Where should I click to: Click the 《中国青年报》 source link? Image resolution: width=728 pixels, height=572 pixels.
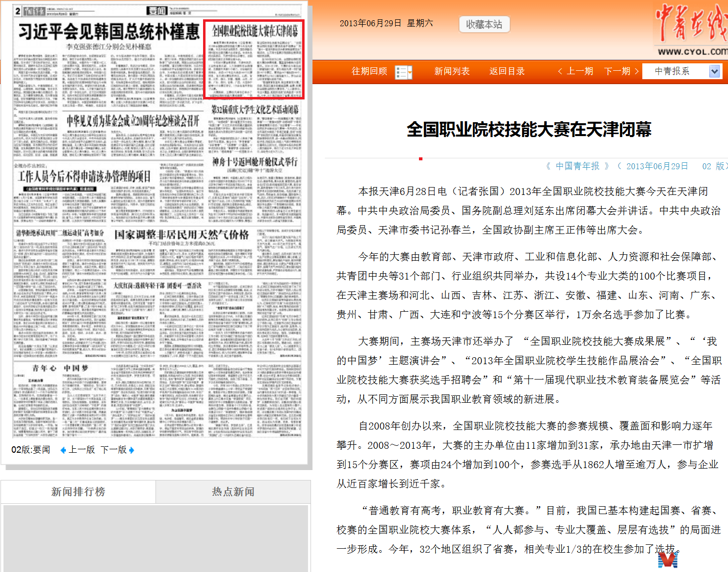tap(577, 166)
